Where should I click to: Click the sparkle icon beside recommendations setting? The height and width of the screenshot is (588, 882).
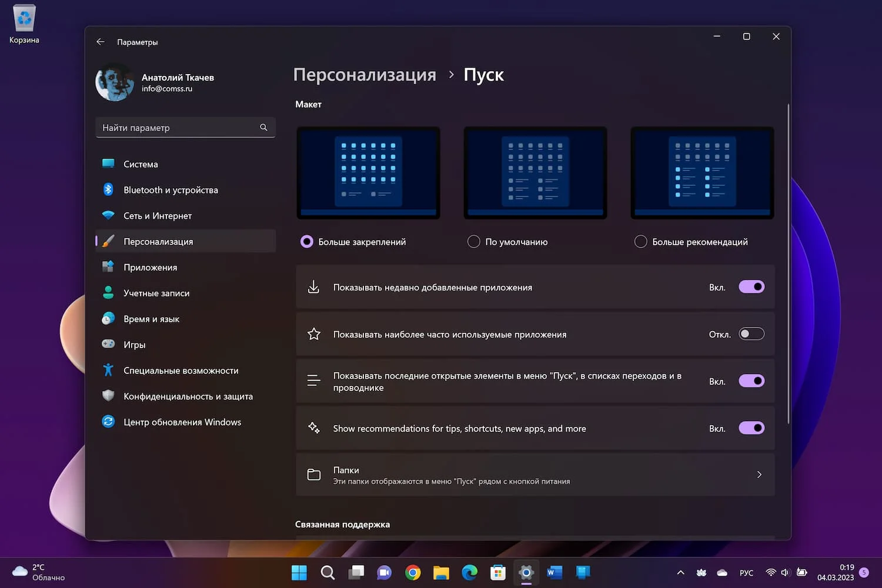point(314,428)
